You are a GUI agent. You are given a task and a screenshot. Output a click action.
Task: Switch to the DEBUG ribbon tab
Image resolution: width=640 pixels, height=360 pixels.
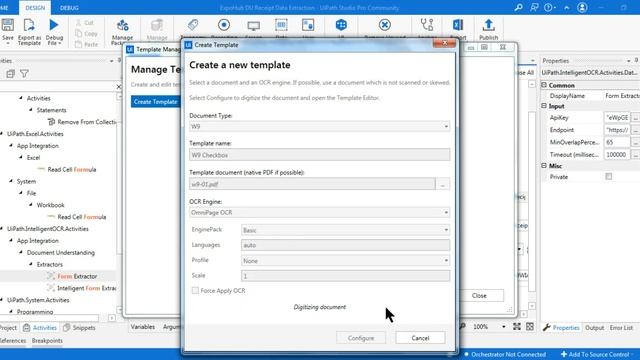(x=69, y=8)
